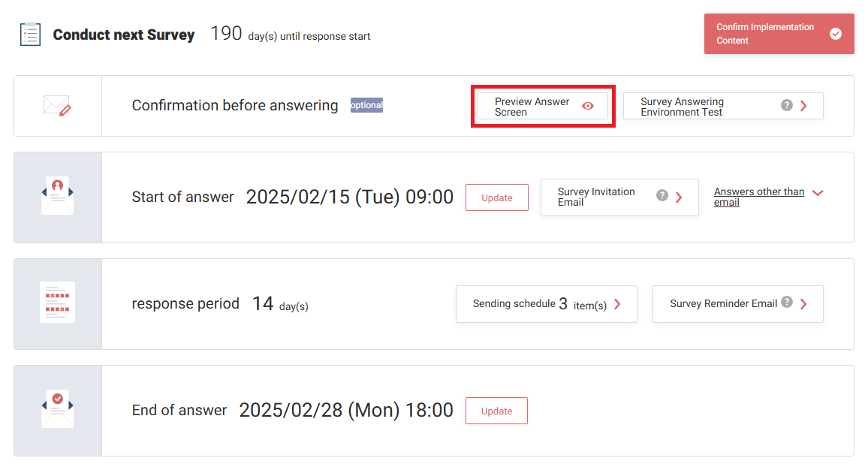Open Survey Reminder Email via its chevron
The height and width of the screenshot is (467, 868).
tap(802, 303)
